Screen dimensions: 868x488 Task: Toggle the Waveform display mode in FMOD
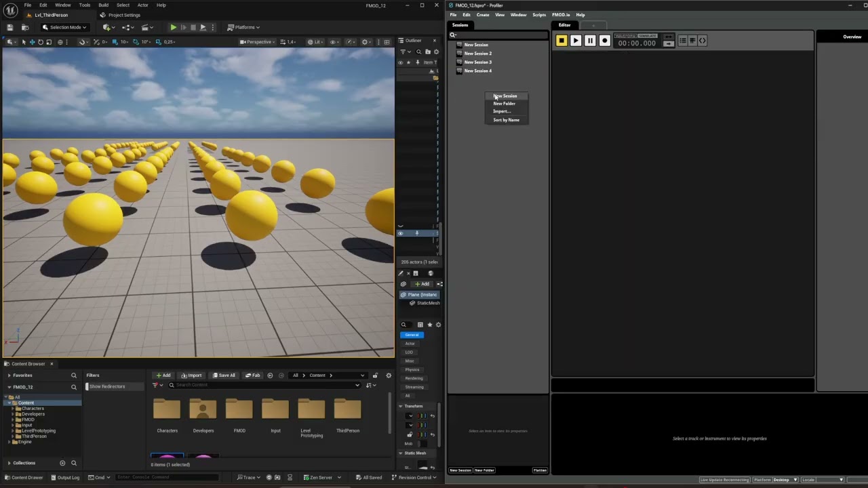[625, 36]
